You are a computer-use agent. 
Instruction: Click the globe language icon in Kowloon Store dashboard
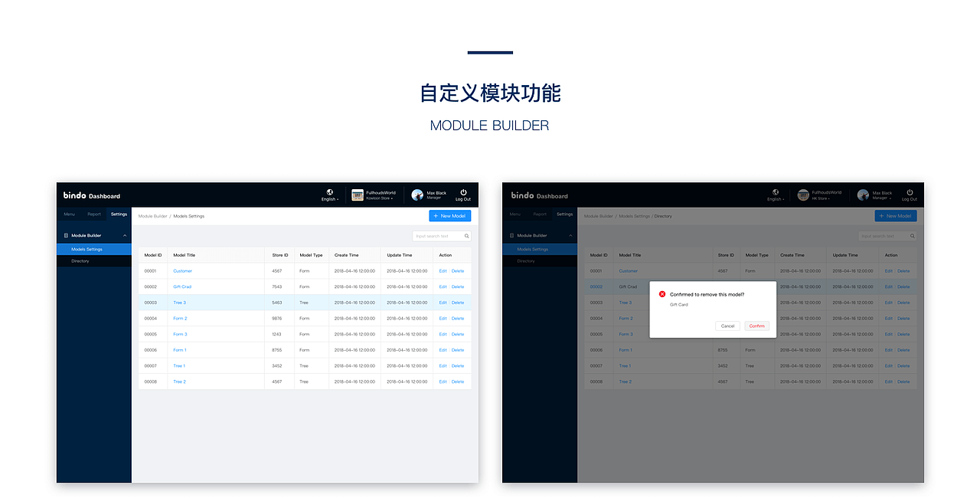click(329, 192)
